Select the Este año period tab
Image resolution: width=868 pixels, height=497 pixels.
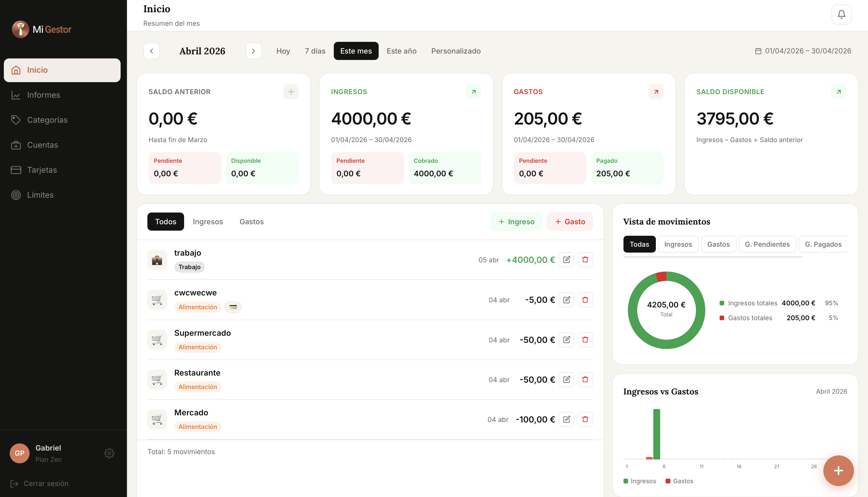(401, 51)
